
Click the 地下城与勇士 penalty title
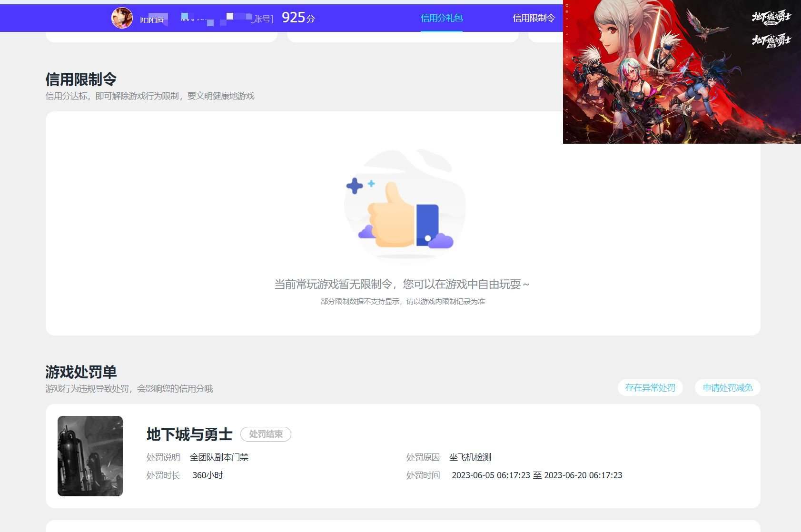tap(189, 434)
